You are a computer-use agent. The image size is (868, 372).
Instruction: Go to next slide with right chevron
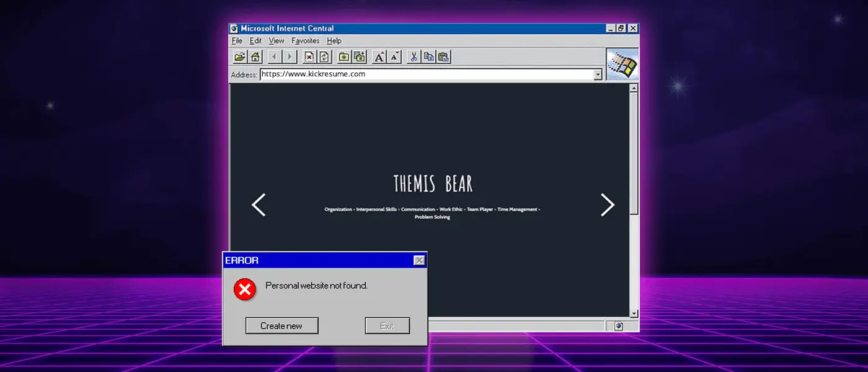[x=608, y=205]
